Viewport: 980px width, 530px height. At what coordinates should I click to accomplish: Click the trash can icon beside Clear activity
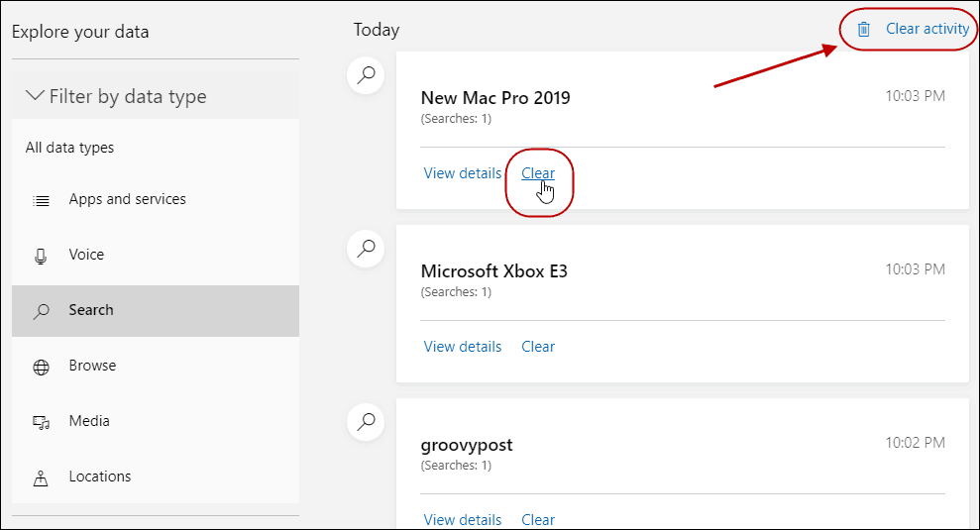pyautogui.click(x=863, y=30)
